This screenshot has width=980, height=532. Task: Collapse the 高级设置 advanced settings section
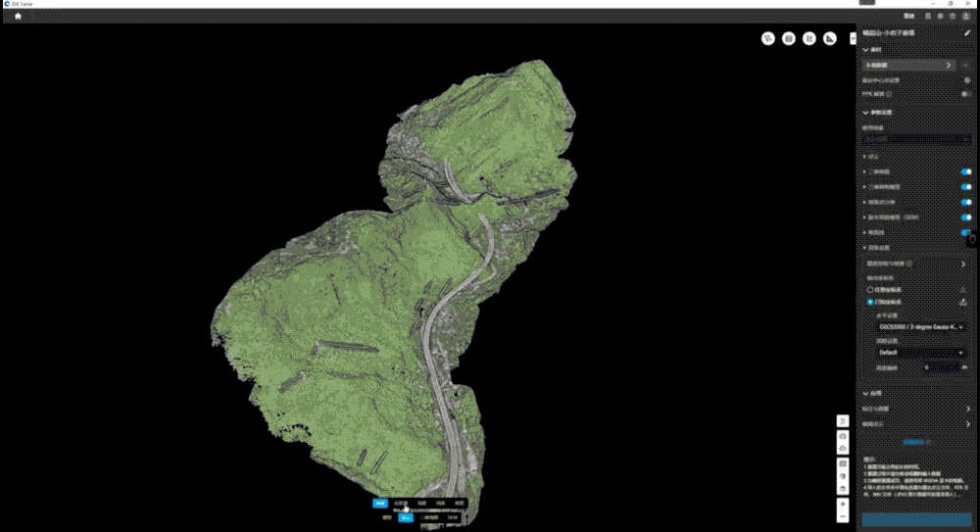coord(865,248)
